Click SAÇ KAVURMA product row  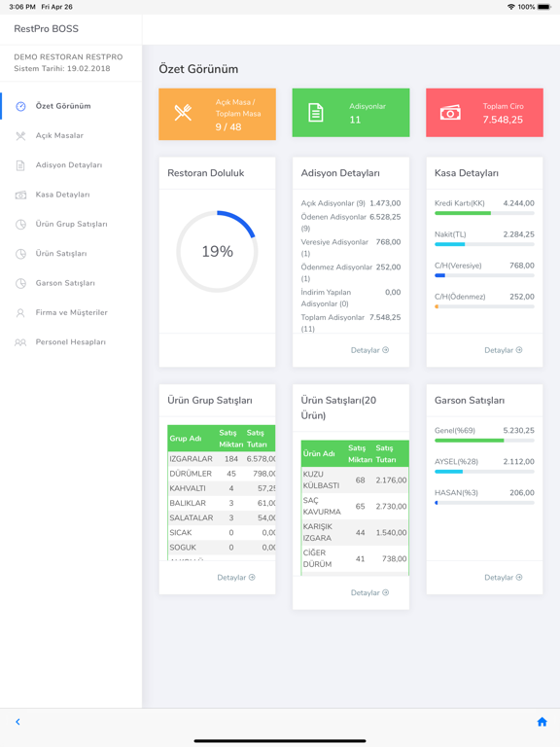coord(355,507)
